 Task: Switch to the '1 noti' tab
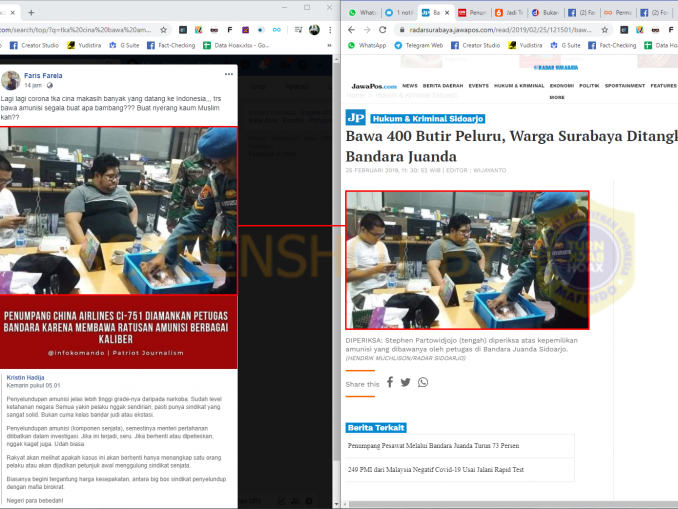coord(400,13)
